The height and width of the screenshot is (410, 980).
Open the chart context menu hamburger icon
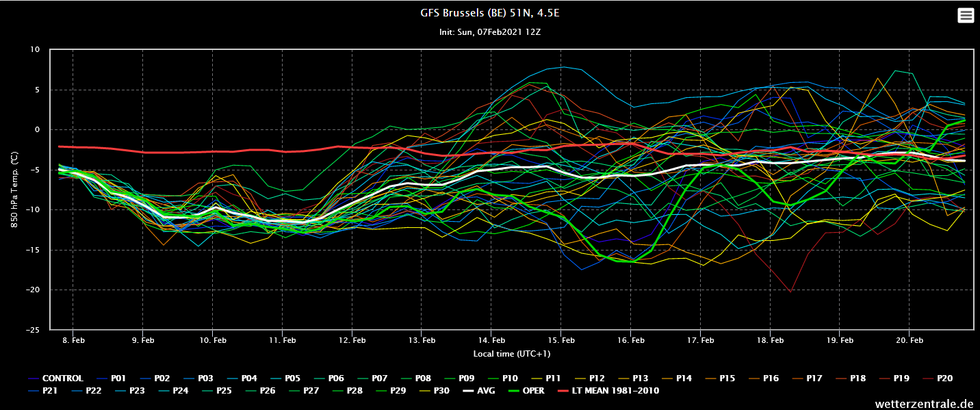[966, 16]
